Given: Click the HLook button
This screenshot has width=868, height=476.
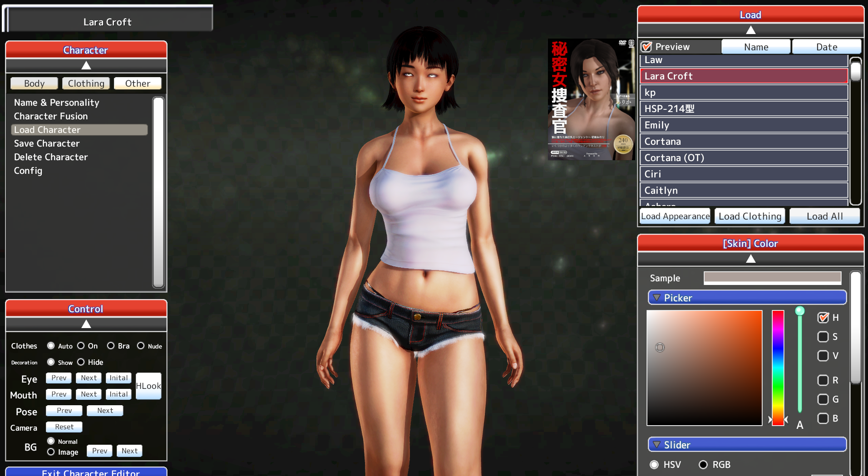Looking at the screenshot, I should pyautogui.click(x=148, y=386).
